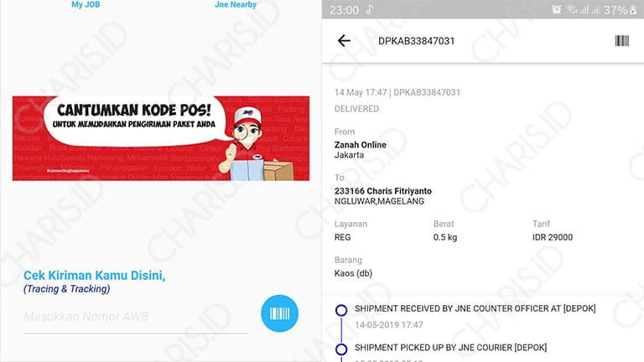Tap the alarm icon in status bar

(557, 9)
